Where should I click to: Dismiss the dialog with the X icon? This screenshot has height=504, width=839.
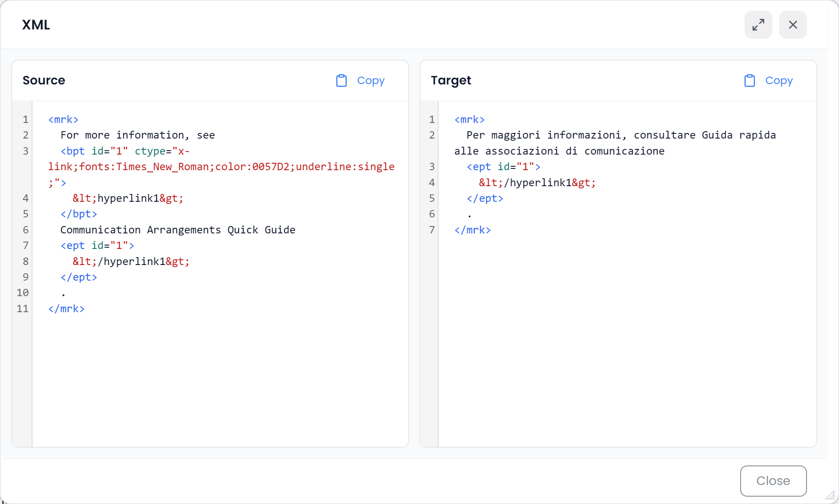(793, 25)
